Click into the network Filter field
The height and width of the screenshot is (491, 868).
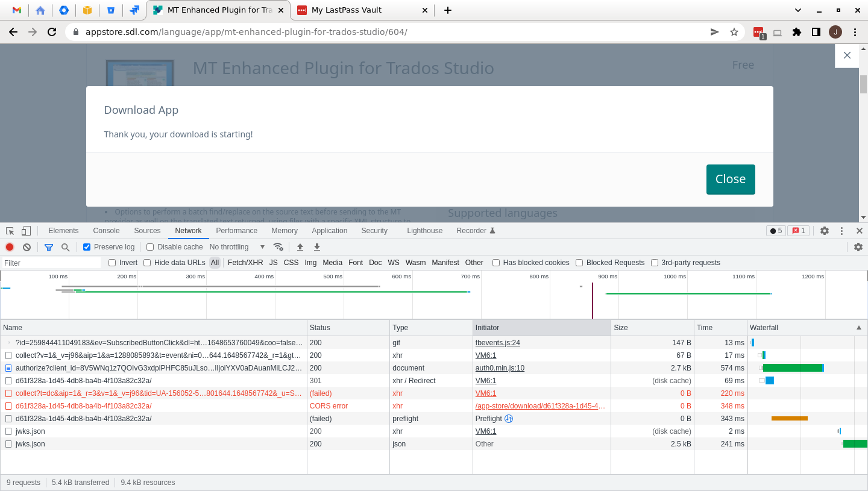point(51,263)
